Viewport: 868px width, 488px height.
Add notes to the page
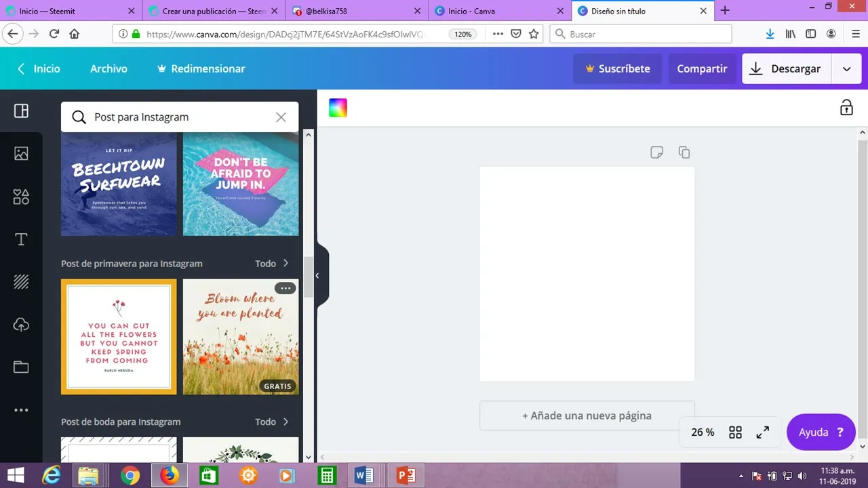pos(656,152)
